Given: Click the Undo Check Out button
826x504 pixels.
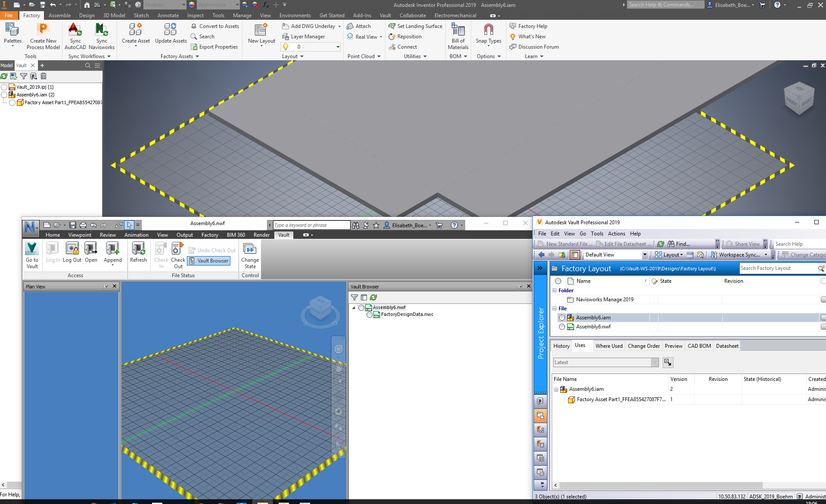Looking at the screenshot, I should click(212, 250).
